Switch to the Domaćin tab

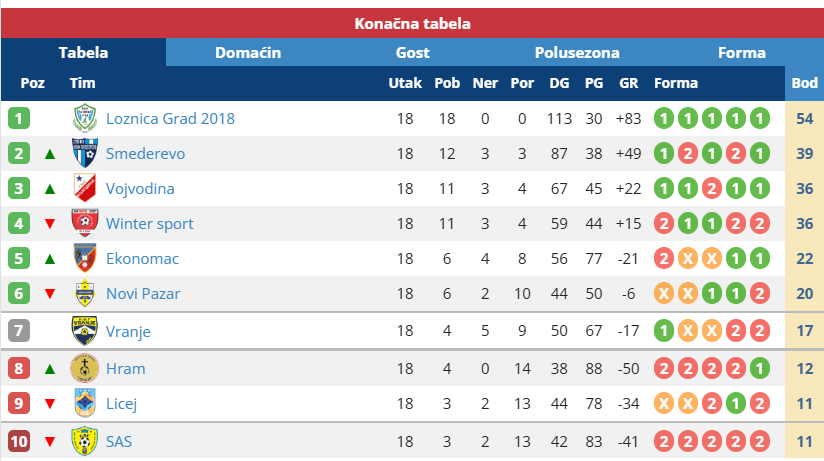(248, 53)
